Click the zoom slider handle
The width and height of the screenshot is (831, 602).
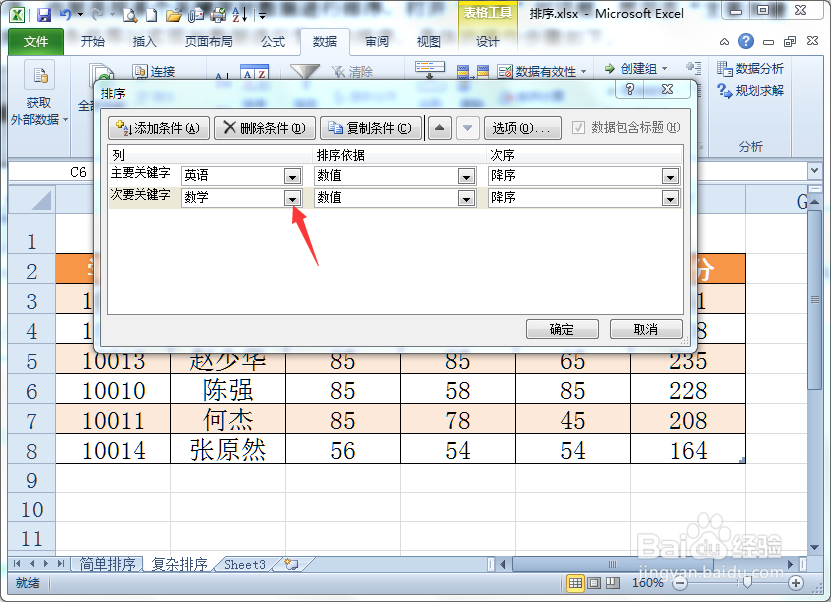(x=747, y=583)
